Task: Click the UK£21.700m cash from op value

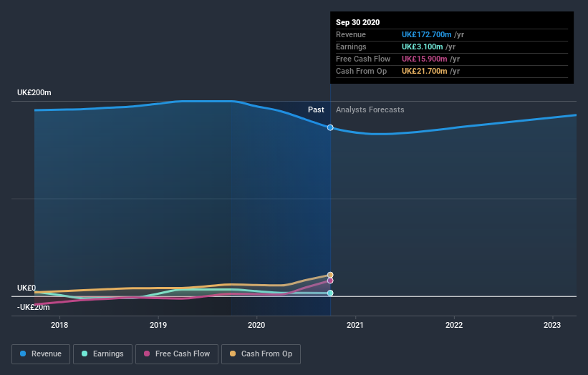Action: [424, 71]
